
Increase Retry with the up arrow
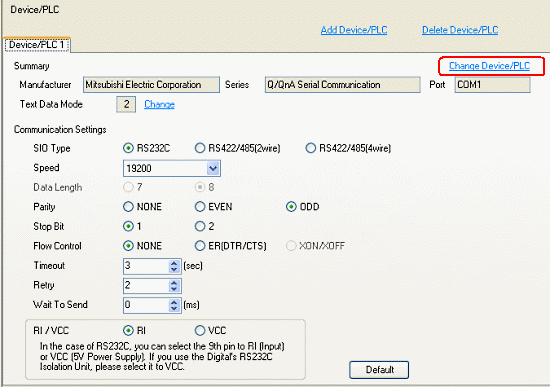174,283
